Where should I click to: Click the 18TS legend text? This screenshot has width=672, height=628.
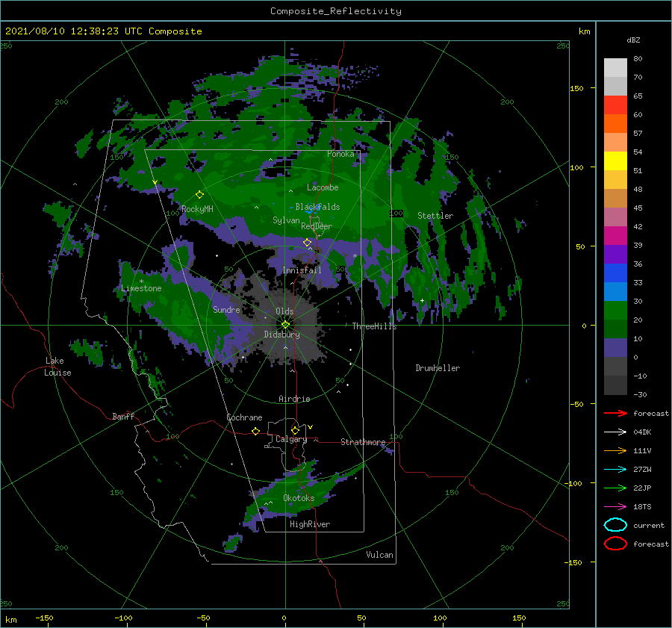[x=642, y=507]
